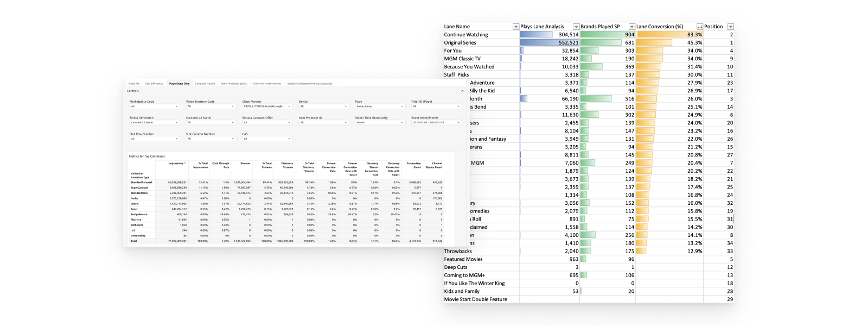The width and height of the screenshot is (868, 326).
Task: Open the Plays Lane Analysis filter arrow
Action: 576,27
